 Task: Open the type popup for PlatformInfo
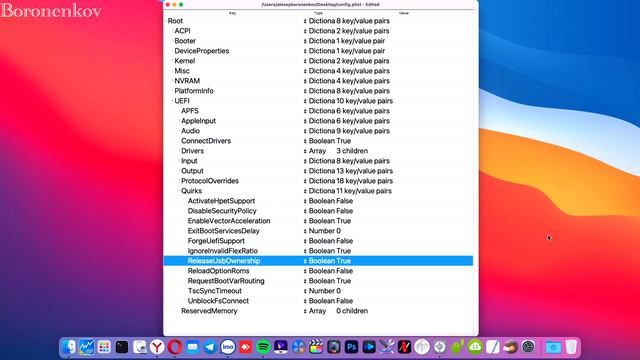(x=305, y=91)
